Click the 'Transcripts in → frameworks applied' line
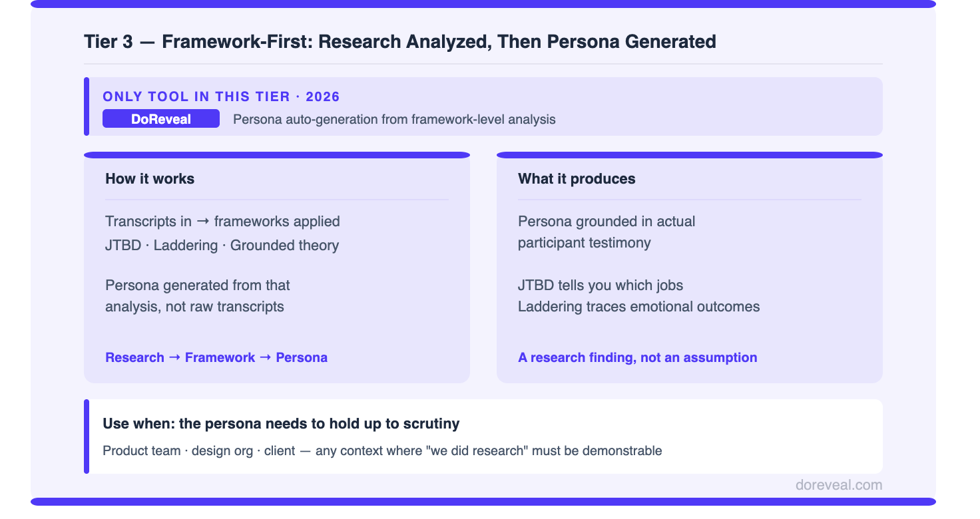Screen dimensions: 980x519 [222, 221]
